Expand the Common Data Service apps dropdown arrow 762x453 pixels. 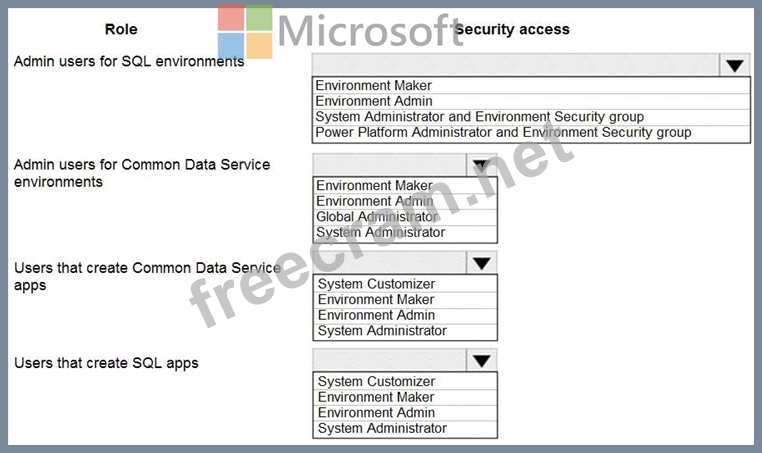(481, 263)
